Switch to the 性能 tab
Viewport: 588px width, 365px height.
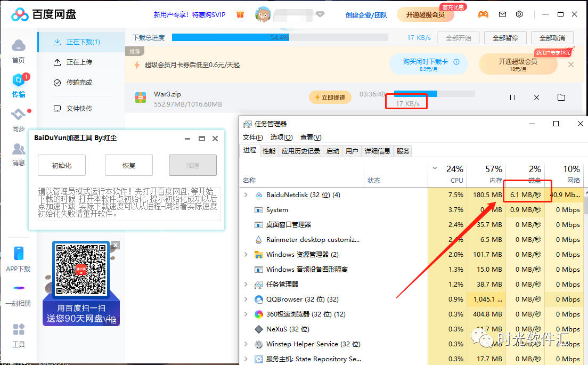[x=269, y=151]
